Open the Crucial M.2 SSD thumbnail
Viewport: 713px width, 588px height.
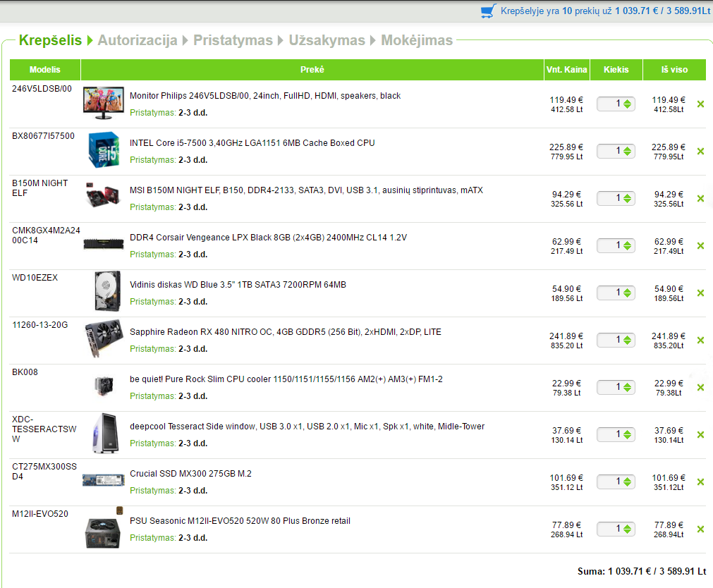tap(104, 480)
